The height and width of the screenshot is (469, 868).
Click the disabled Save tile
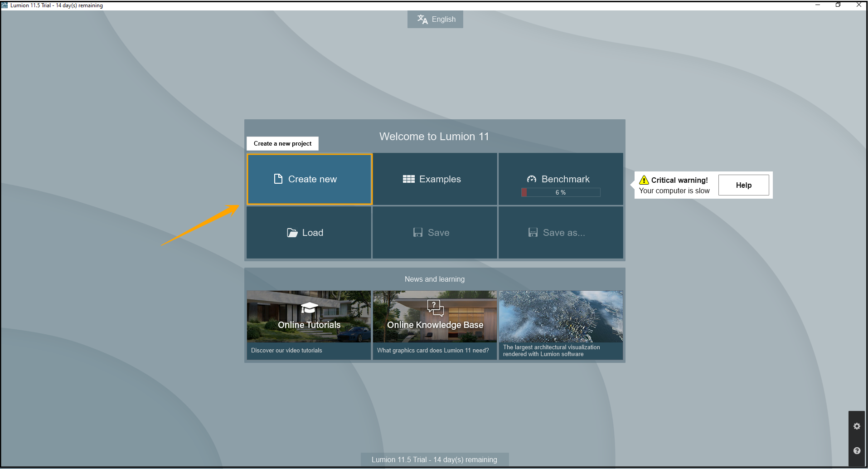click(x=435, y=233)
